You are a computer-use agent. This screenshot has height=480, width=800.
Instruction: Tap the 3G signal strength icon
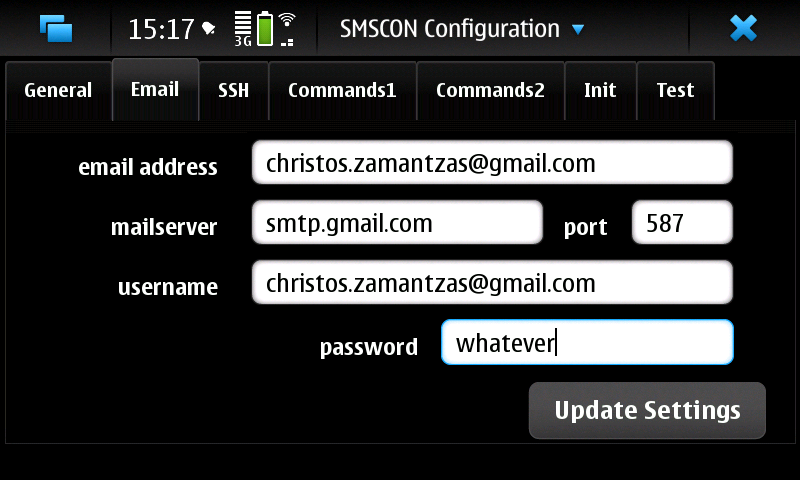243,29
